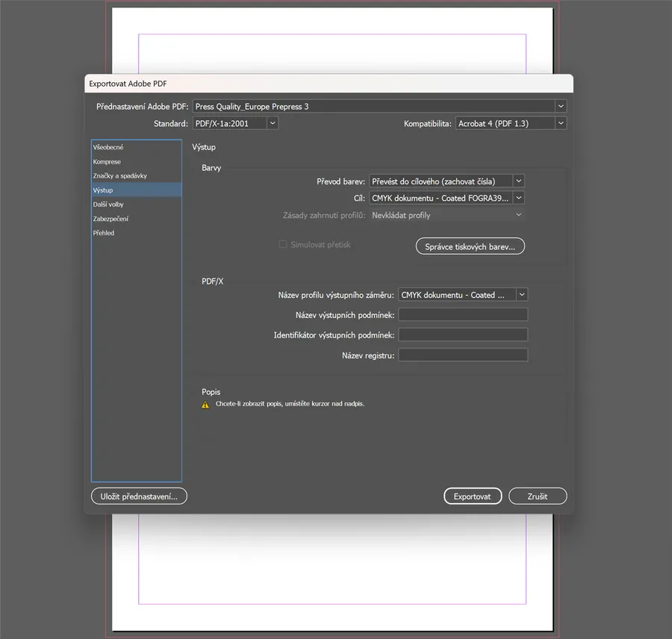Open the Cíl CMYK dokumentu dropdown
Screen dimensions: 672x639
pos(447,198)
